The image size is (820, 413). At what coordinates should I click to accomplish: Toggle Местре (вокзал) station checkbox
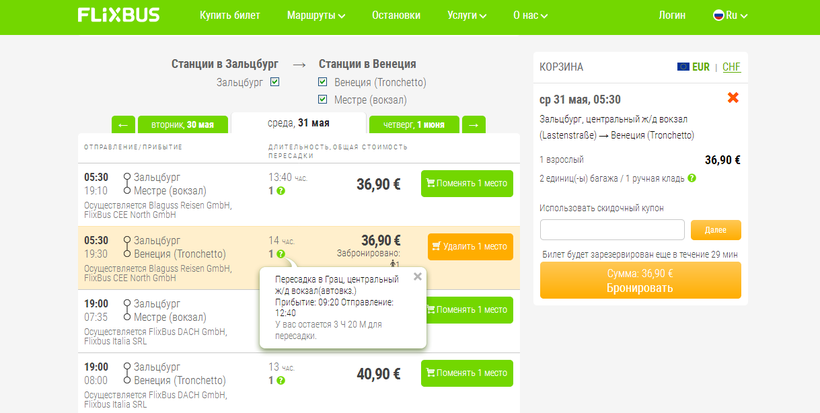point(322,99)
